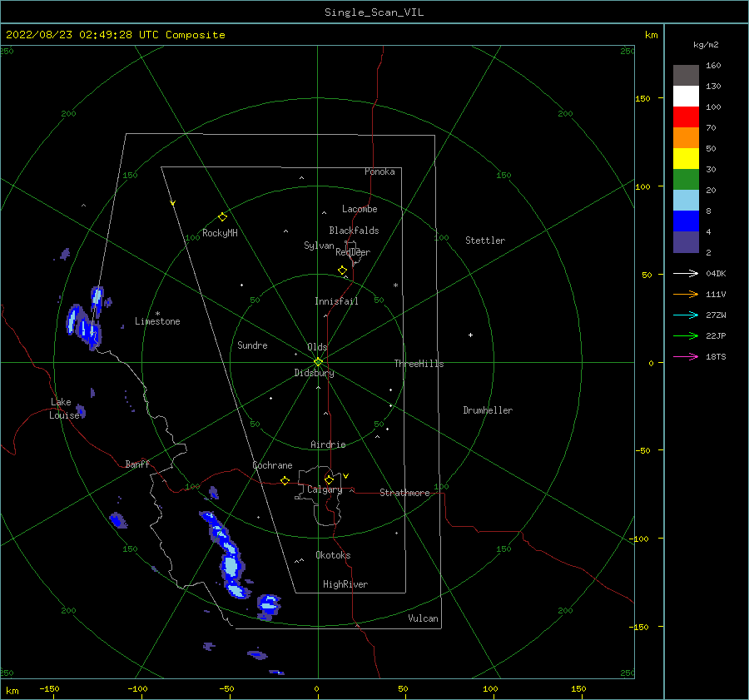The image size is (749, 700).
Task: Click the white 04DK arrow in legend
Action: click(686, 273)
